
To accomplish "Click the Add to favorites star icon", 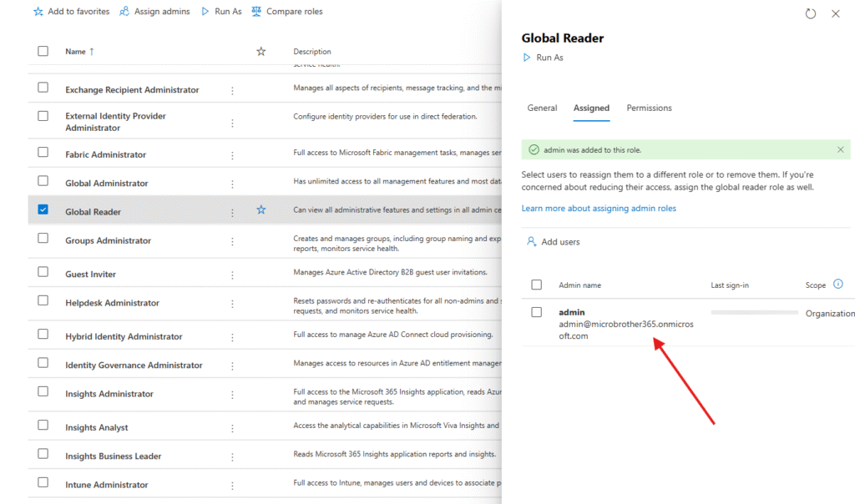I will (38, 12).
